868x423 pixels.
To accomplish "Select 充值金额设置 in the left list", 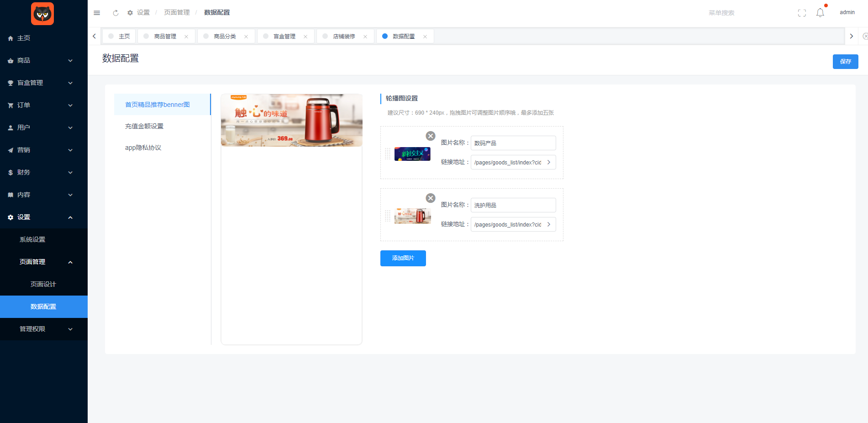I will [144, 126].
